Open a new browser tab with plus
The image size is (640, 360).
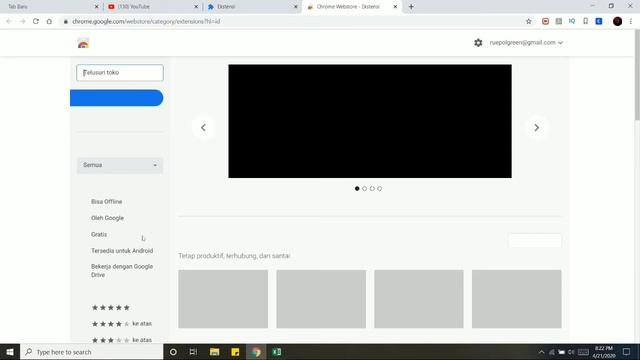411,7
